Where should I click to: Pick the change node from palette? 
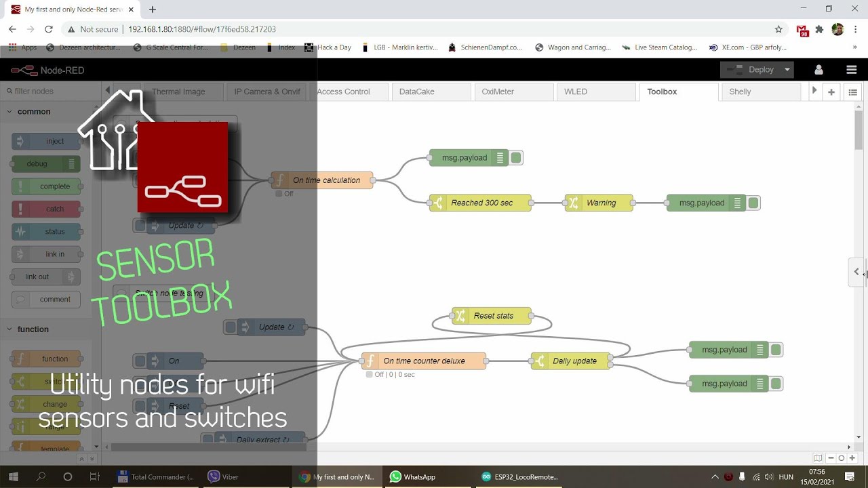click(46, 404)
